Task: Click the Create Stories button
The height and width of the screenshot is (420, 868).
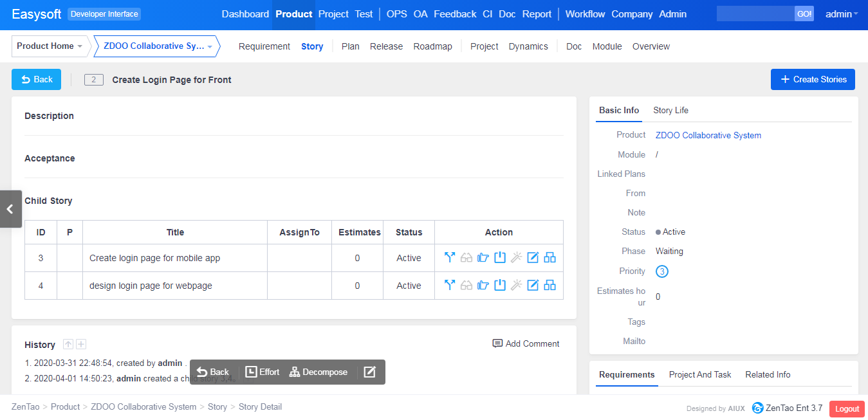Action: tap(813, 79)
